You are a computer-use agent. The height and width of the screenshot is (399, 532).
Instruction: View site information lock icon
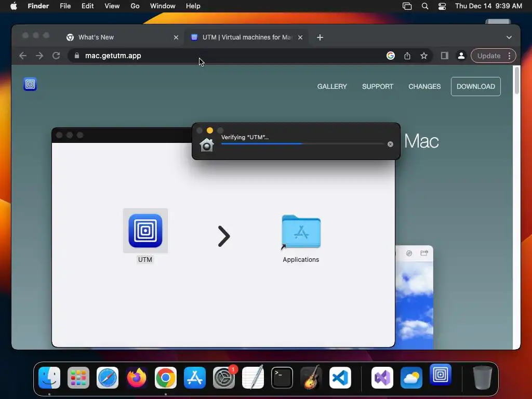pyautogui.click(x=77, y=56)
